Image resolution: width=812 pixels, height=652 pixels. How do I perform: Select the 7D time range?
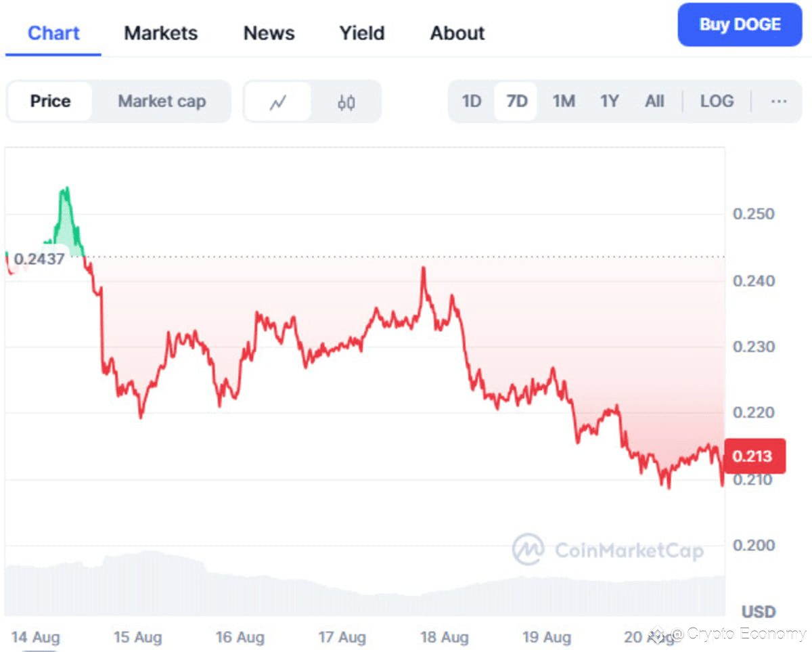516,102
